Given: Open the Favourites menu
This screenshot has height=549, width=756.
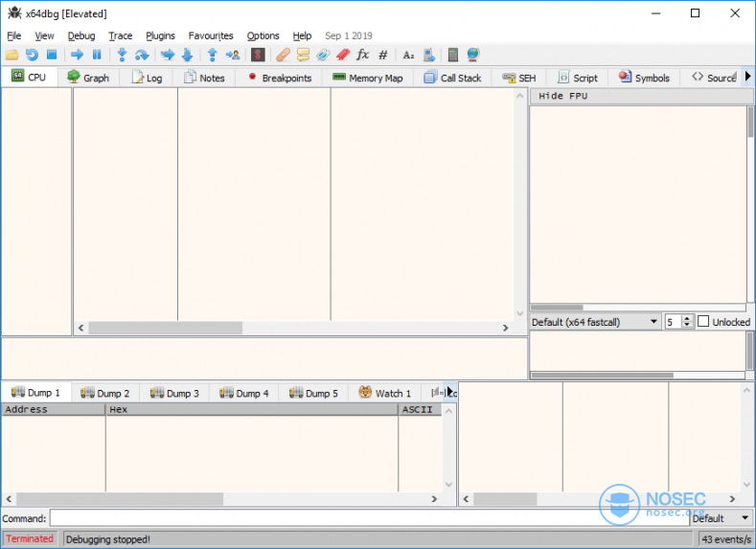Looking at the screenshot, I should coord(211,35).
